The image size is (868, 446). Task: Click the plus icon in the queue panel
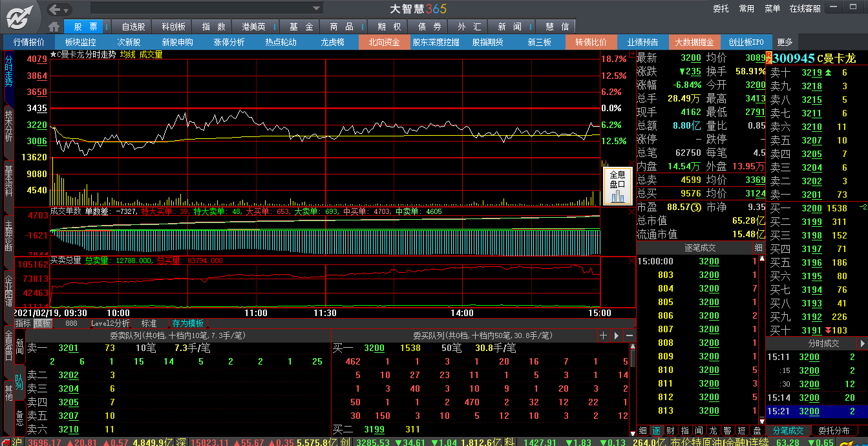604,335
